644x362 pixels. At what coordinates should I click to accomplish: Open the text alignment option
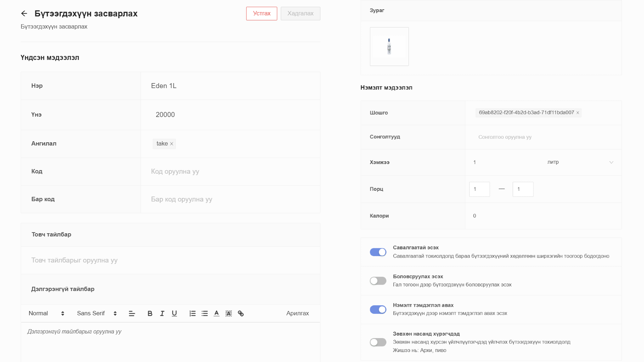click(132, 313)
